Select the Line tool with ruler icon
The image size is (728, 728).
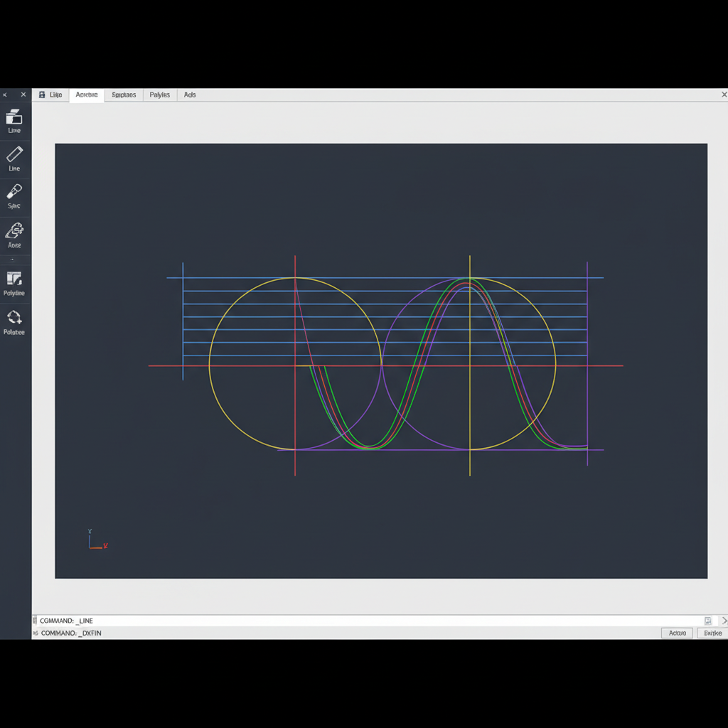pyautogui.click(x=14, y=159)
